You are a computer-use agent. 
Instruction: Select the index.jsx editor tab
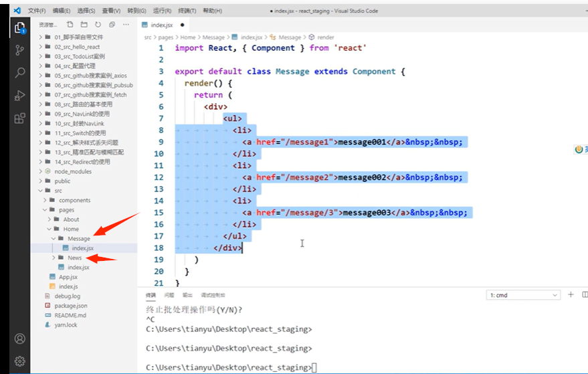coord(162,25)
